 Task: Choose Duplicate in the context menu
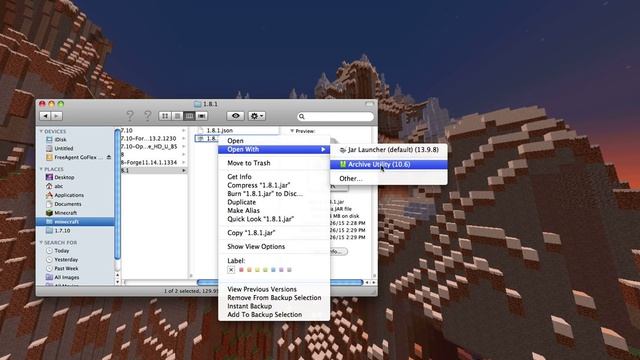pyautogui.click(x=274, y=202)
